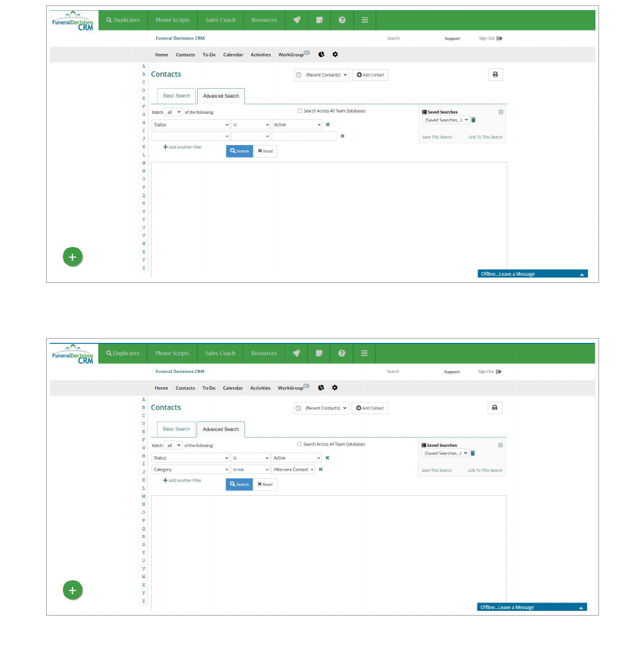
Task: Click the help question mark icon in the upper screenshot
Action: tap(342, 20)
